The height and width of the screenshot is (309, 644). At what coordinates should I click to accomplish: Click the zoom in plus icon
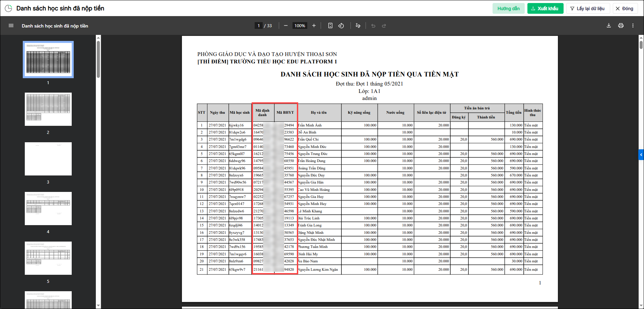coord(314,26)
